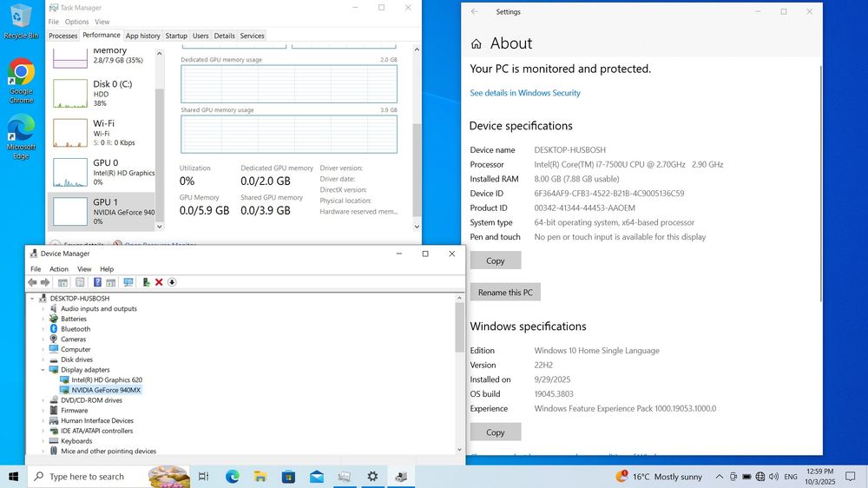Select Disk 0 (C:) in Task Manager sidebar

pyautogui.click(x=102, y=94)
